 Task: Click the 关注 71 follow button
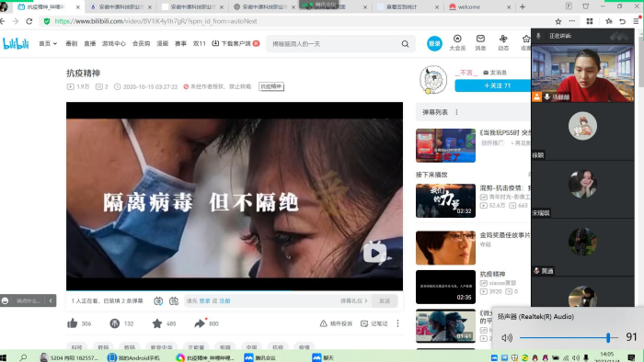point(493,85)
